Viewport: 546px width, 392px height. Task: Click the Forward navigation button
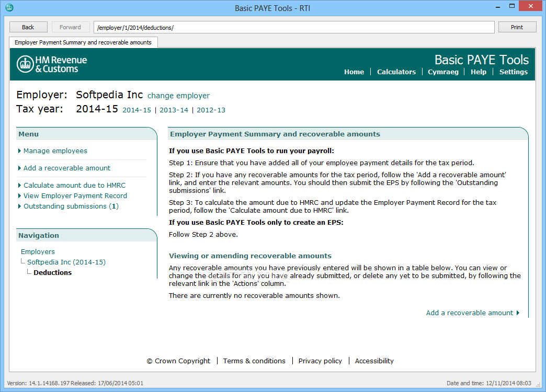(70, 27)
